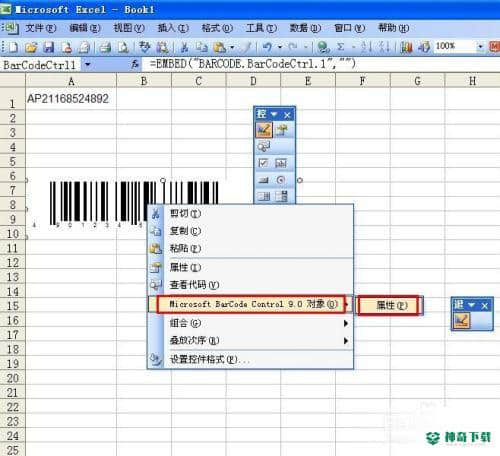Choose 设置控件格式(F)... in context menu
Image resolution: width=500 pixels, height=456 pixels.
point(250,359)
